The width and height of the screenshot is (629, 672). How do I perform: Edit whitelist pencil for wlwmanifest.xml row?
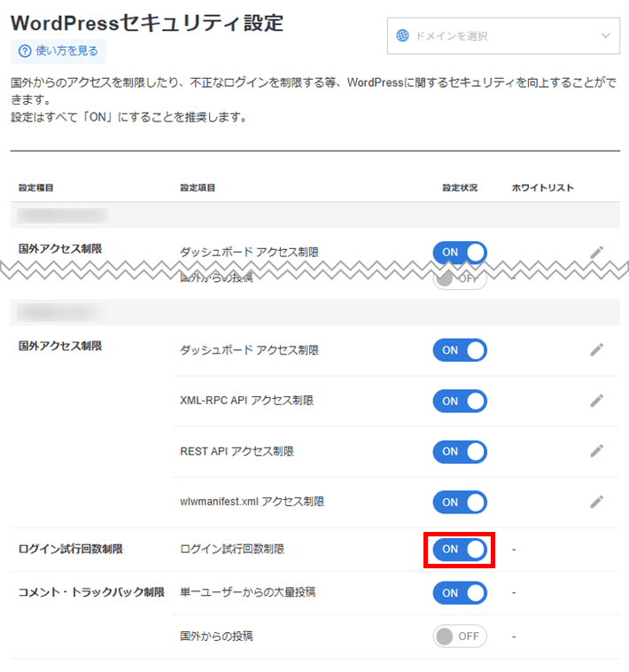[596, 502]
